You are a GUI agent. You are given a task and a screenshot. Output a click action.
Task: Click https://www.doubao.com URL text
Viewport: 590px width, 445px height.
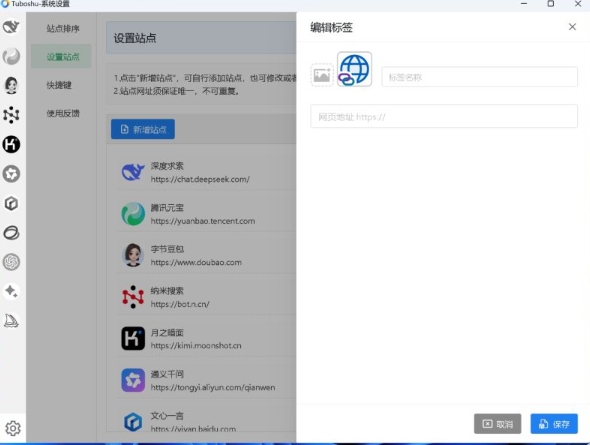coord(196,263)
